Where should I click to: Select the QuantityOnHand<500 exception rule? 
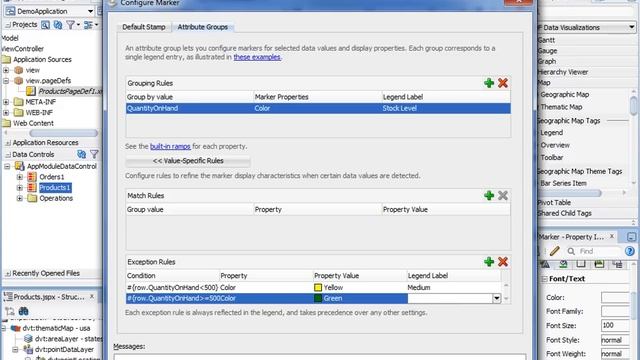click(x=313, y=287)
